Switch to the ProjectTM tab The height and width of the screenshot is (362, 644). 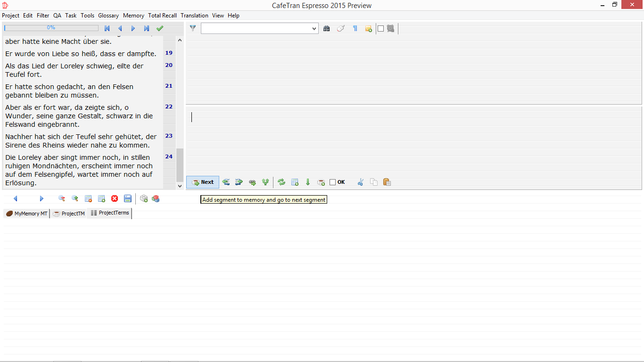tap(69, 214)
